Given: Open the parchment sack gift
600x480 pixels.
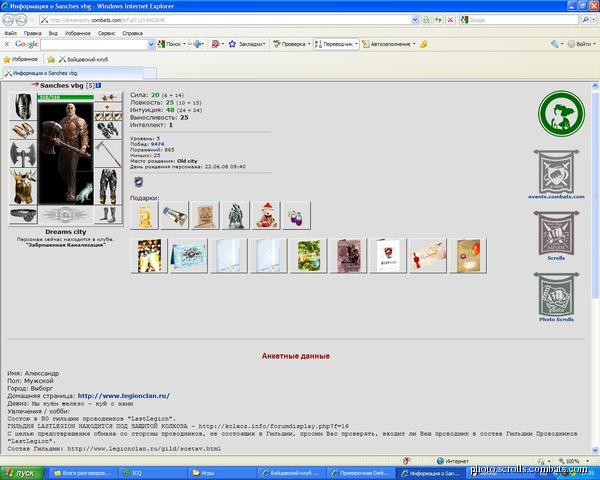Looking at the screenshot, I should click(205, 216).
